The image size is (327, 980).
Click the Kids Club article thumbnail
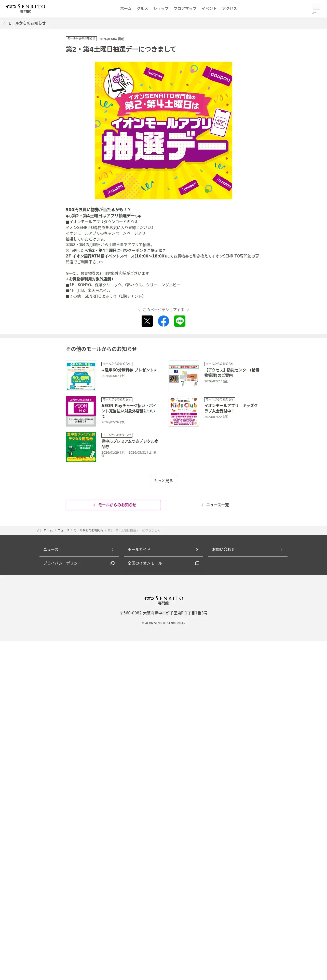[184, 411]
